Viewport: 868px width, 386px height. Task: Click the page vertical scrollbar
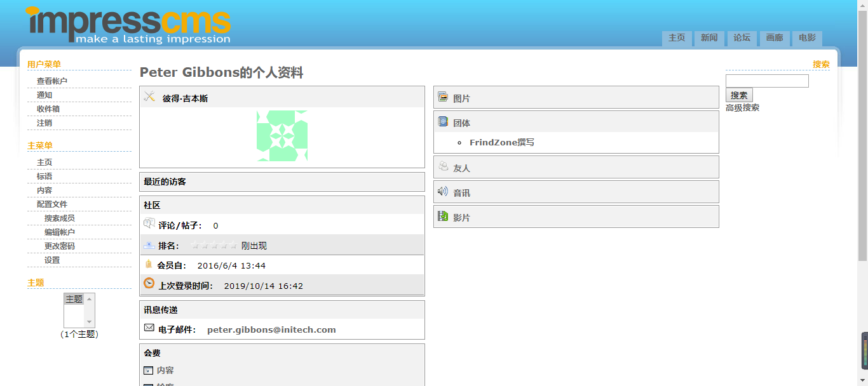(863, 136)
